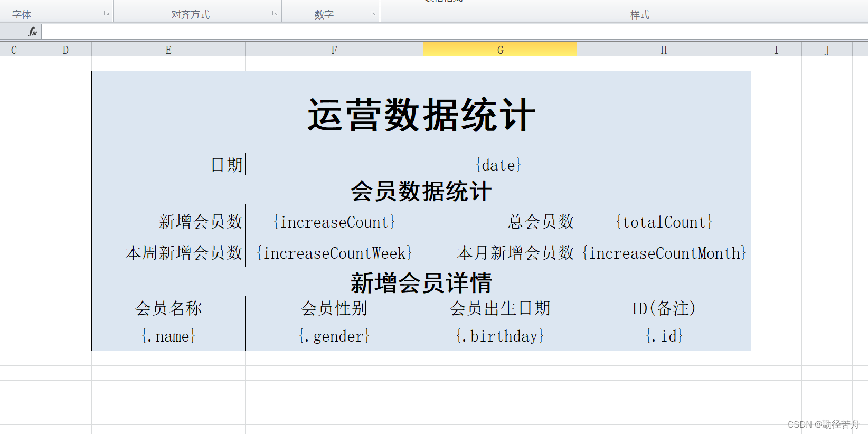Image resolution: width=868 pixels, height=434 pixels.
Task: Select the 会员出生日期 header cell
Action: tap(500, 307)
